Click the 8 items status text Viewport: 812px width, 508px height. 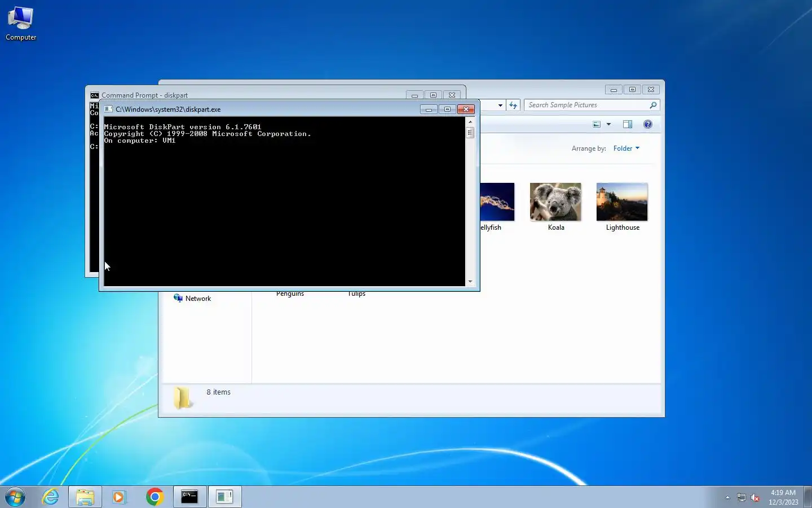218,392
